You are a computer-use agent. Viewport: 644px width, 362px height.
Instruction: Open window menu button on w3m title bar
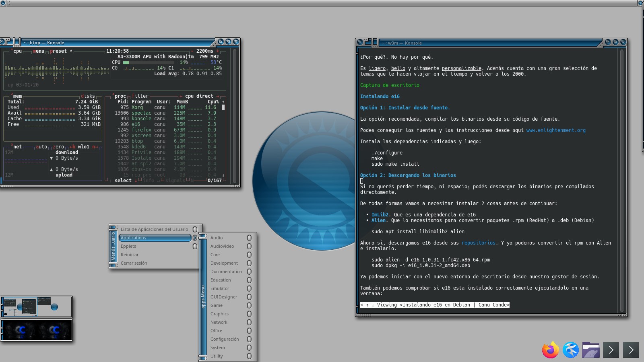360,42
